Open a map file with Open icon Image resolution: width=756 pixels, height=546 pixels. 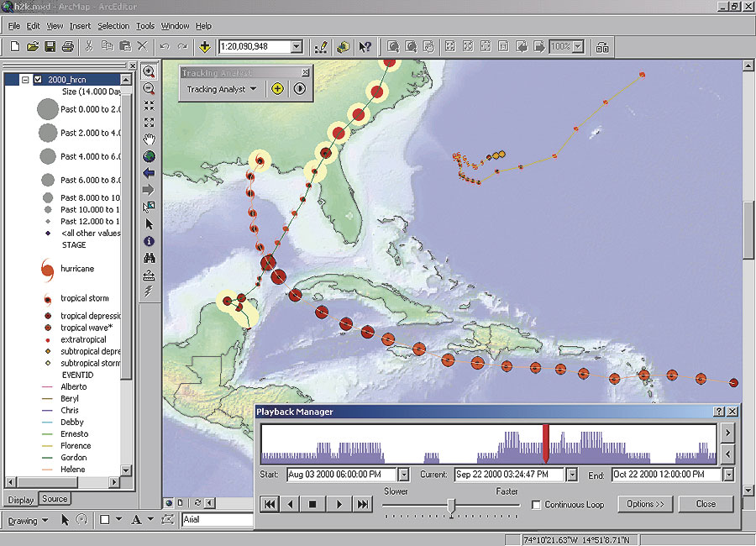pos(32,46)
